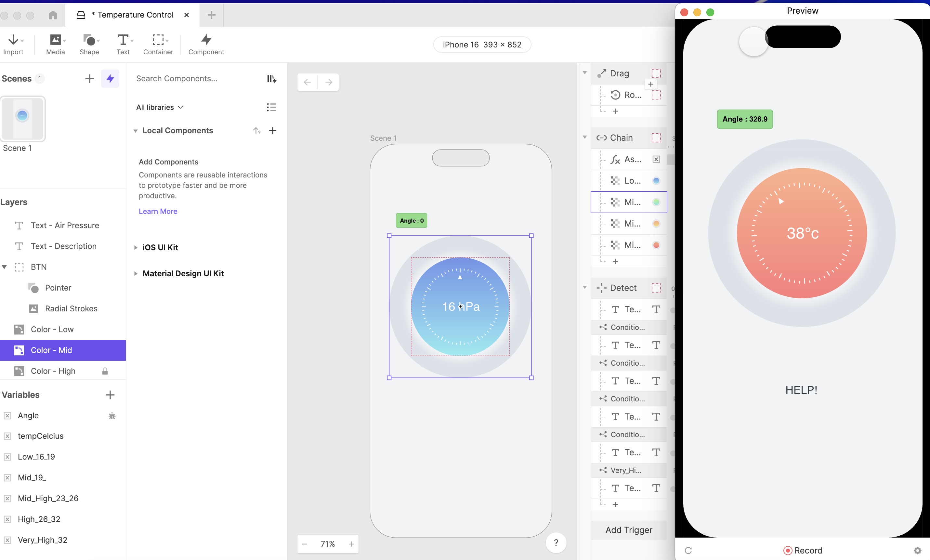Switch to the Temperature Control tab
This screenshot has height=560, width=930.
(x=132, y=15)
